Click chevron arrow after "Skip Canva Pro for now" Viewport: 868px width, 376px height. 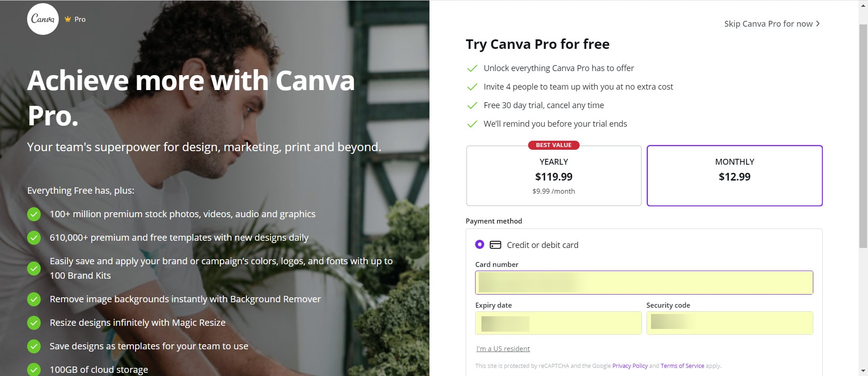coord(818,24)
